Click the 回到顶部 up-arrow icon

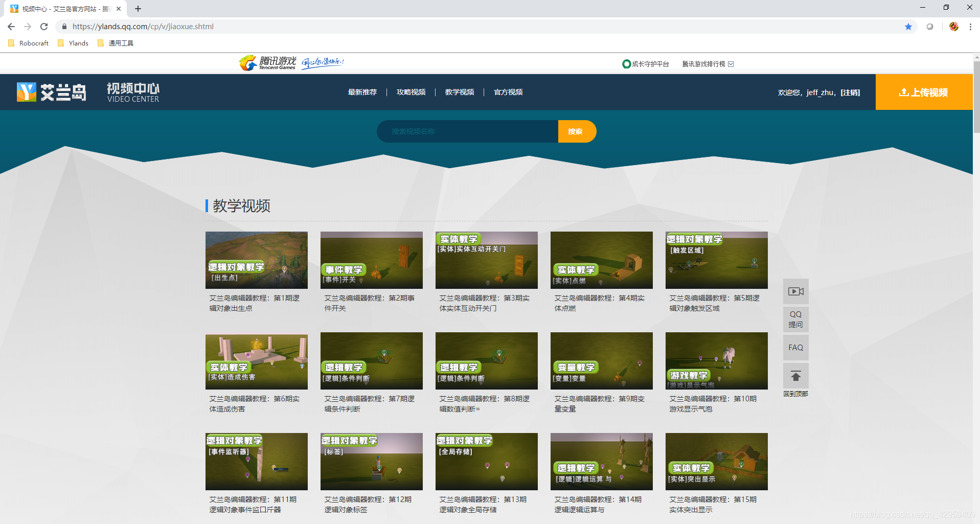click(x=795, y=376)
